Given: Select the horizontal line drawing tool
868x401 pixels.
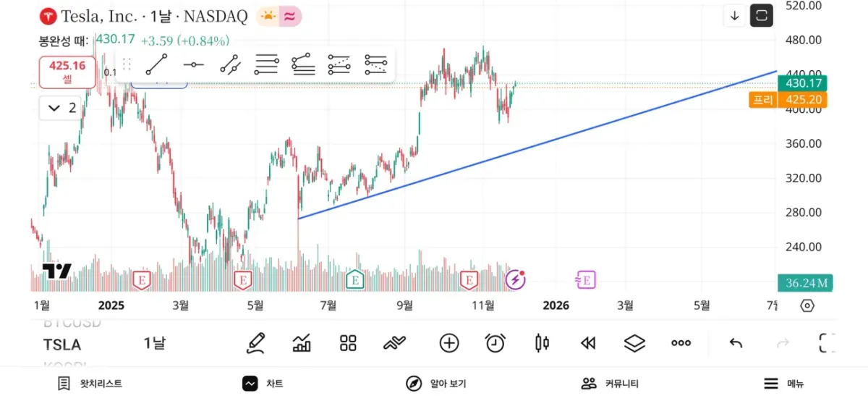Looking at the screenshot, I should pos(193,65).
